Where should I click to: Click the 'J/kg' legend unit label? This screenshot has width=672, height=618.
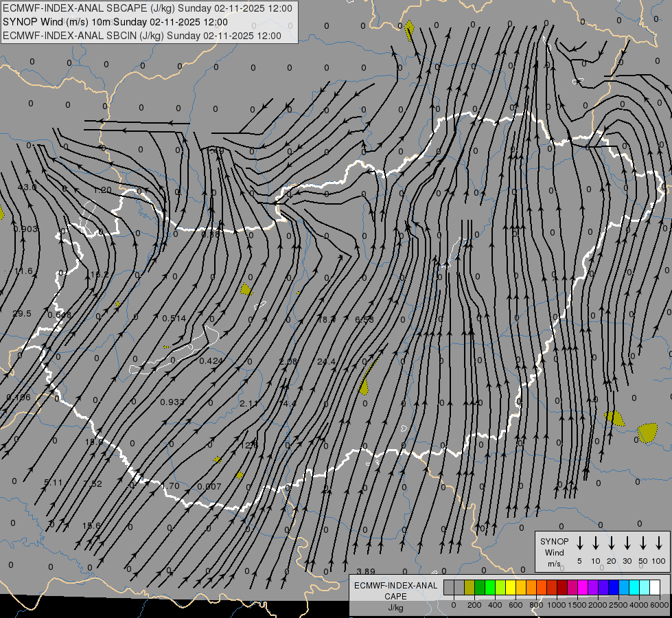tap(395, 608)
